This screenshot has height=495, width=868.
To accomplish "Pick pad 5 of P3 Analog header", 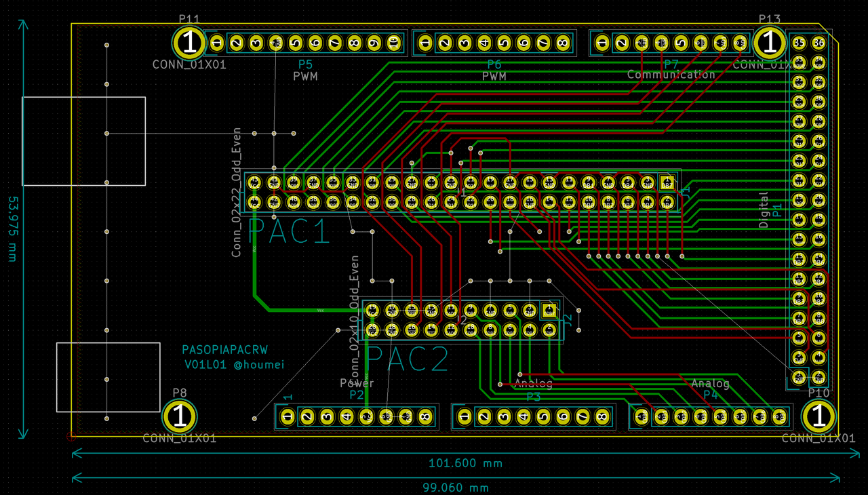I will click(542, 416).
